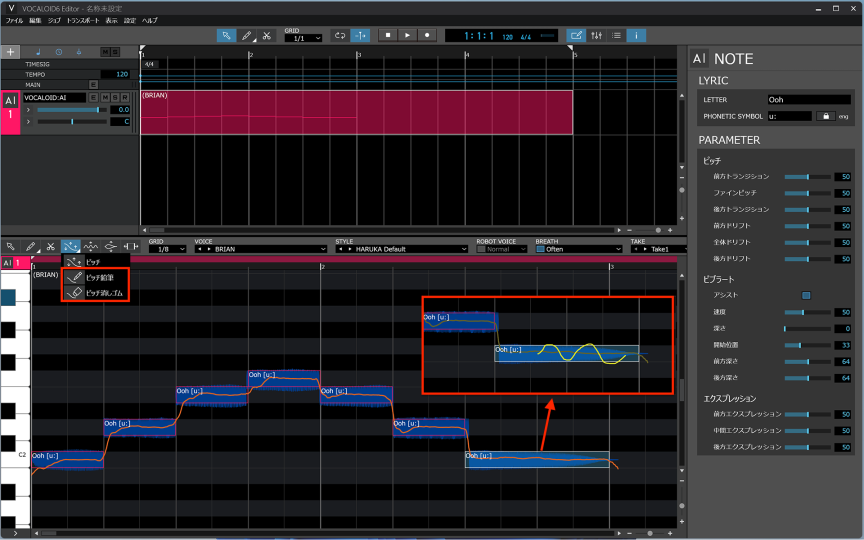Expand the track volume row chevron
The image size is (864, 540).
click(x=28, y=110)
